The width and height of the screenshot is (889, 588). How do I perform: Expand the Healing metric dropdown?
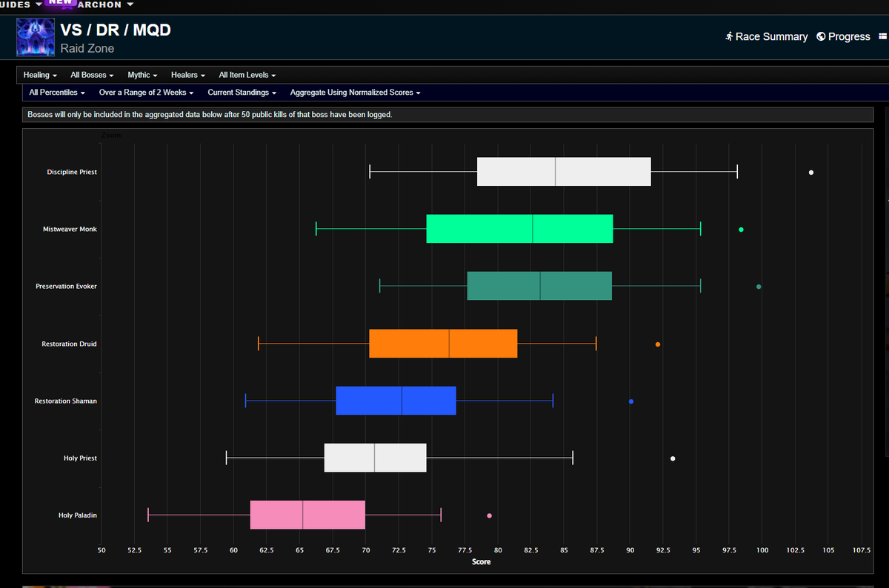pos(40,75)
